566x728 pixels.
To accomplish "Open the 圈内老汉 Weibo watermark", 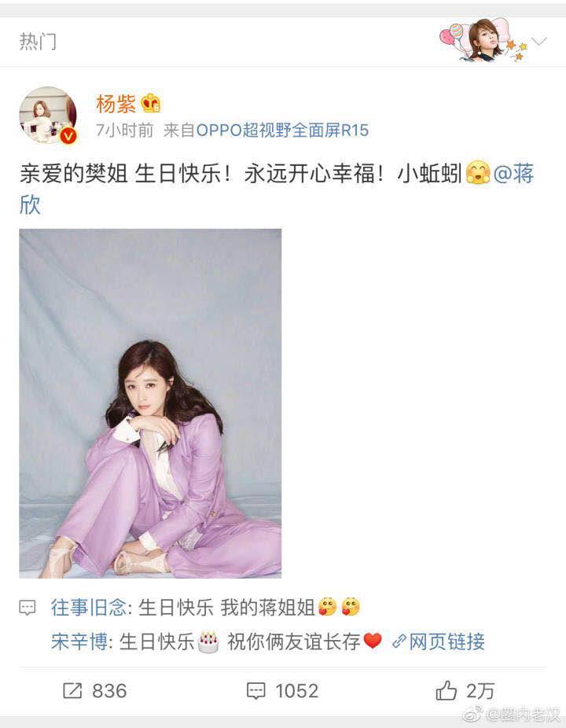I will pyautogui.click(x=512, y=714).
